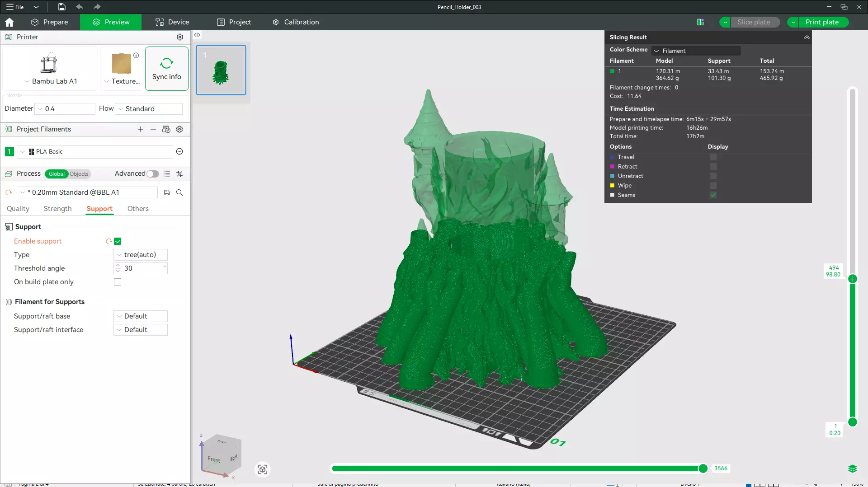
Task: Open the Project tab
Action: [234, 22]
